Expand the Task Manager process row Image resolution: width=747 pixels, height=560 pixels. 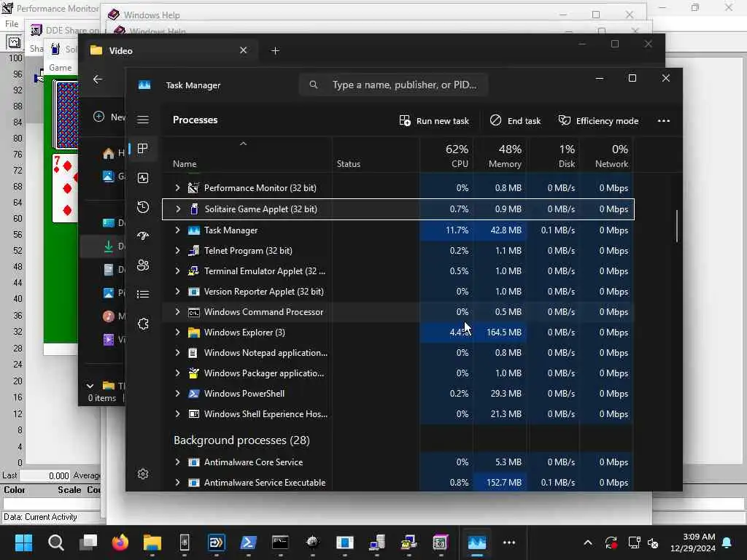coord(177,230)
